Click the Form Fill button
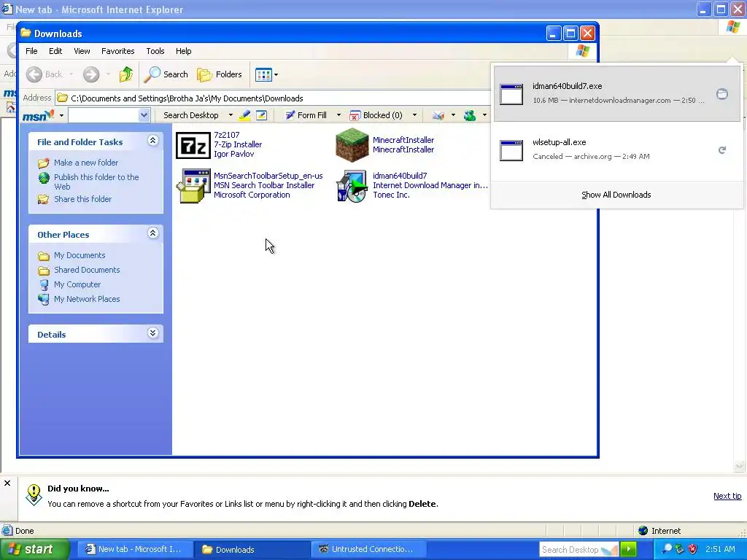This screenshot has width=747, height=560. (306, 115)
